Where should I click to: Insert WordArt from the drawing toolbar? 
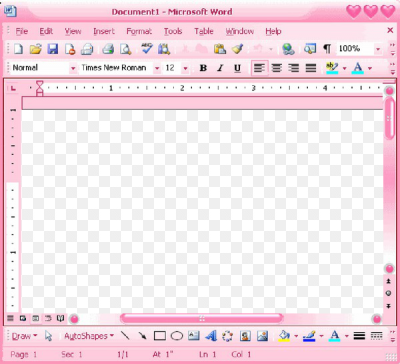211,336
